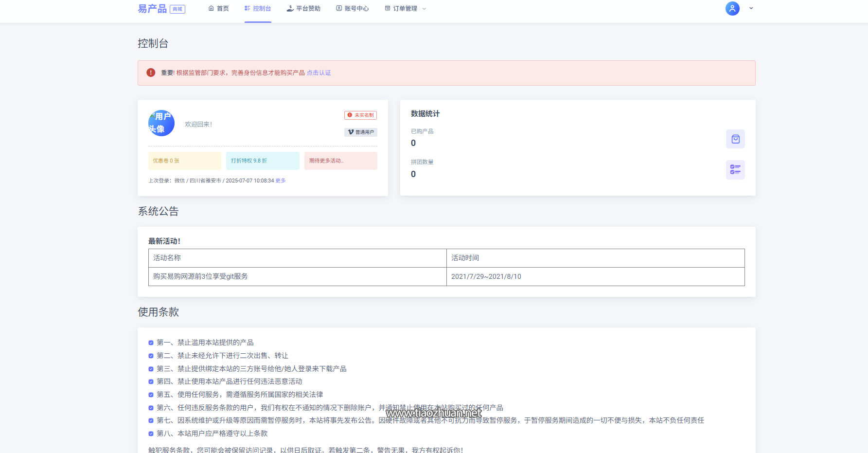Expand the 订单管理 menu
This screenshot has width=868, height=453.
[406, 9]
